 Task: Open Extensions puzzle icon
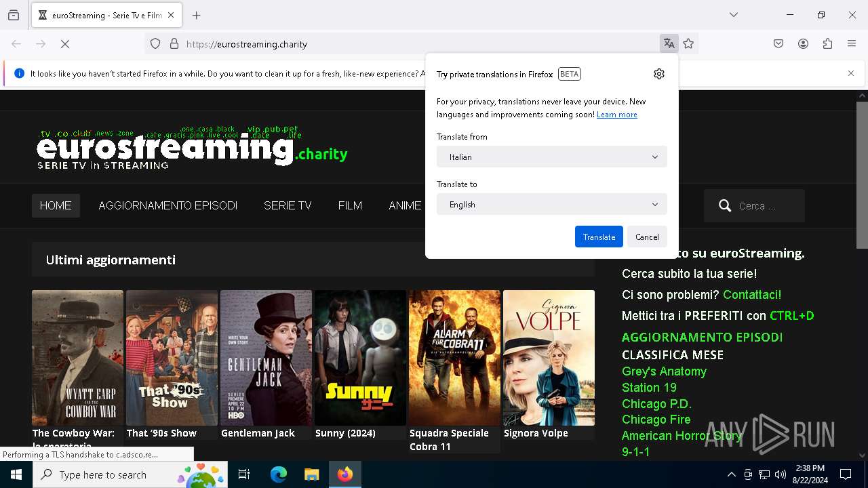827,44
